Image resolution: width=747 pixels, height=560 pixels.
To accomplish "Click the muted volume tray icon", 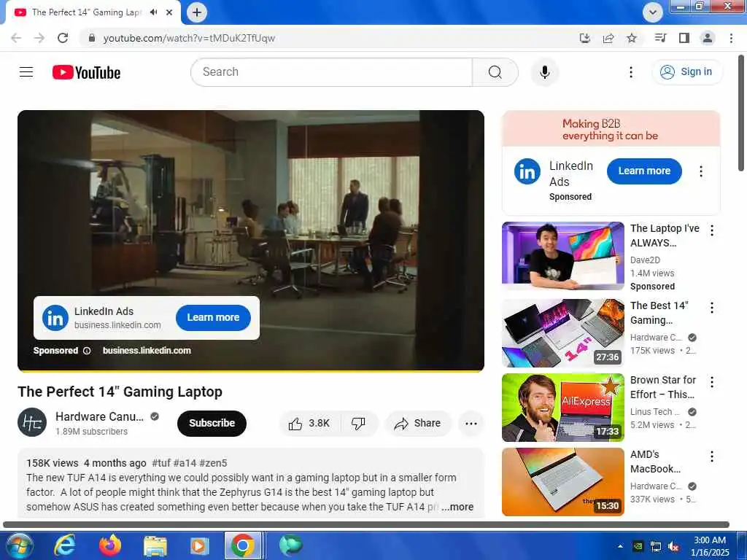I will point(673,547).
